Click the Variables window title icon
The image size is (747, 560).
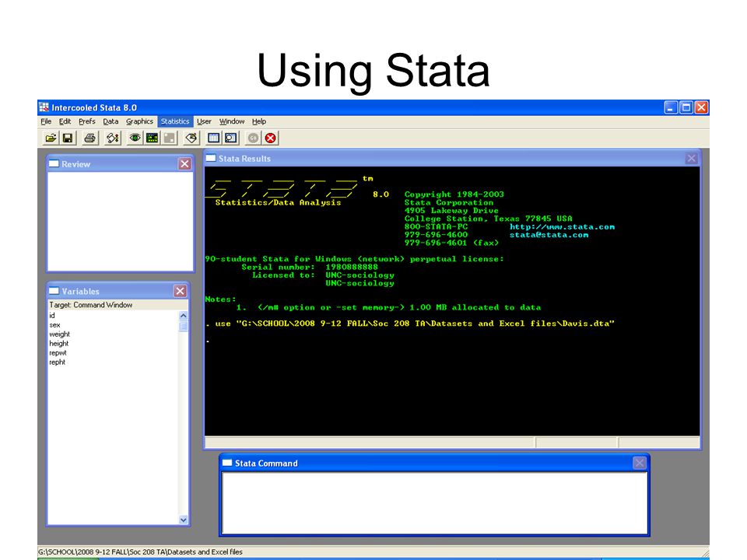click(54, 291)
